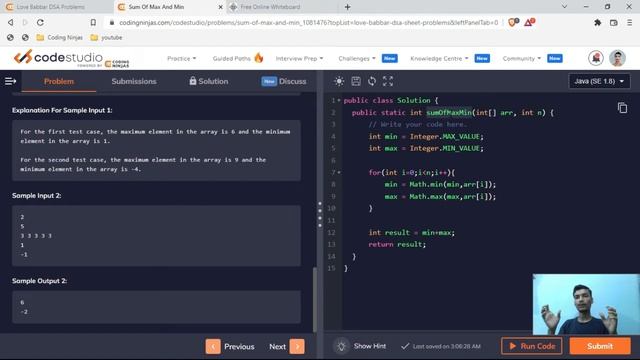Click the Submit button
This screenshot has height=360, width=640.
click(600, 346)
